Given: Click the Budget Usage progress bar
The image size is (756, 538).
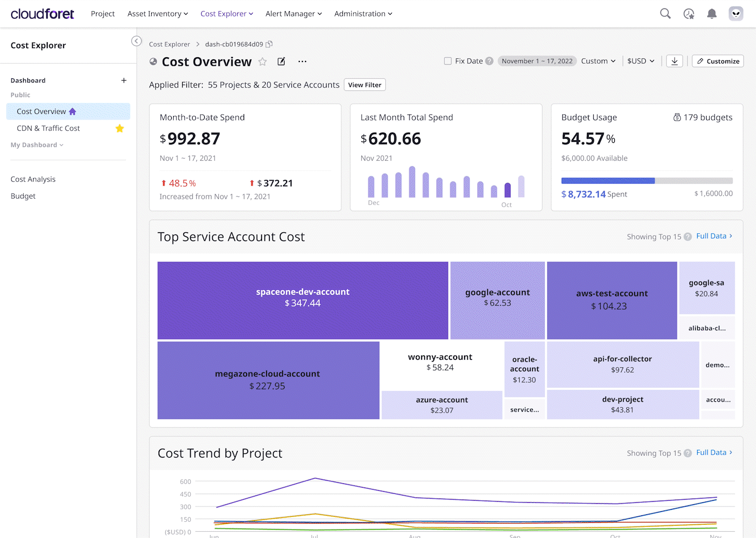Looking at the screenshot, I should 647,180.
